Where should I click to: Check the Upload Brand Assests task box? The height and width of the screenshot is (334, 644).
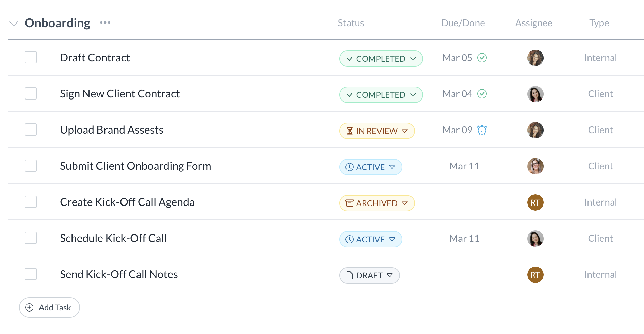[x=31, y=130]
